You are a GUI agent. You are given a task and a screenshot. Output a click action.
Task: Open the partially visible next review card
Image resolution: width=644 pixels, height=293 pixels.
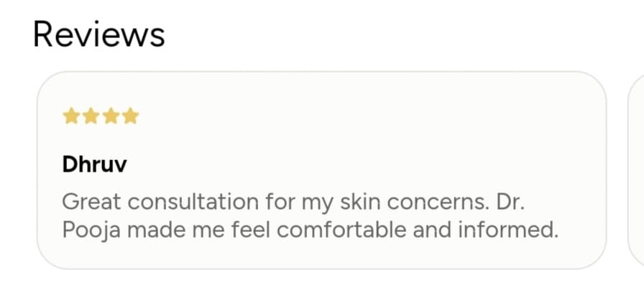point(637,170)
